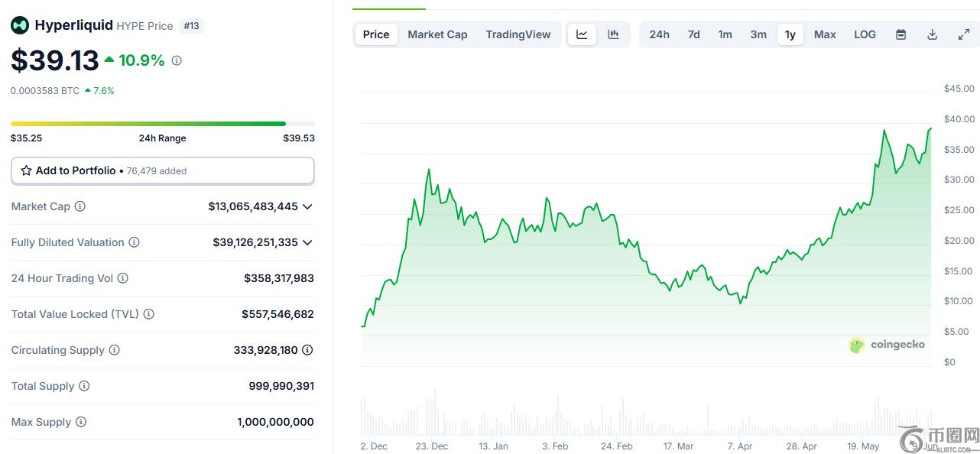Open the TradingView tab

[x=518, y=34]
